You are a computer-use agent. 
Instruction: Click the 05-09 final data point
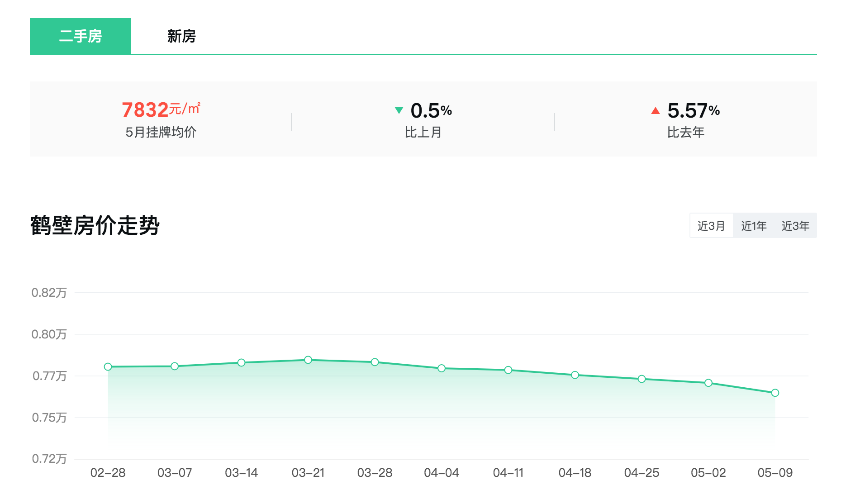[x=775, y=393]
